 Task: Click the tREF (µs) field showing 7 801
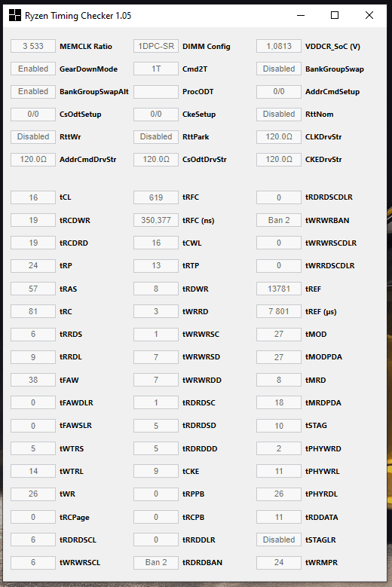[279, 311]
